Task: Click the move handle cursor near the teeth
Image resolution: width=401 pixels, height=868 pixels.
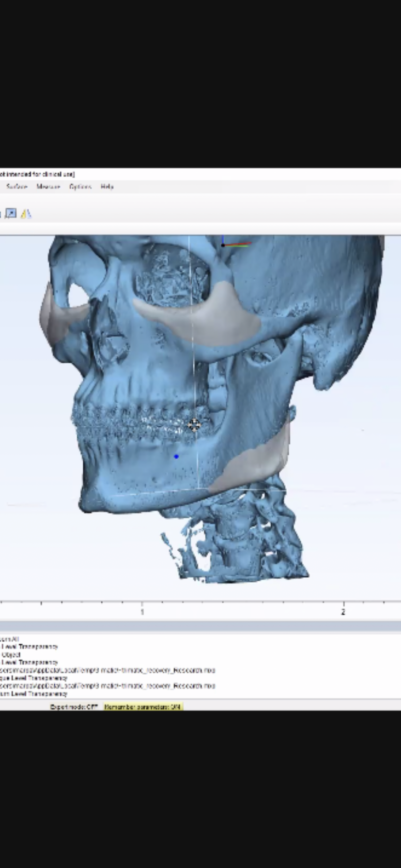Action: tap(194, 425)
